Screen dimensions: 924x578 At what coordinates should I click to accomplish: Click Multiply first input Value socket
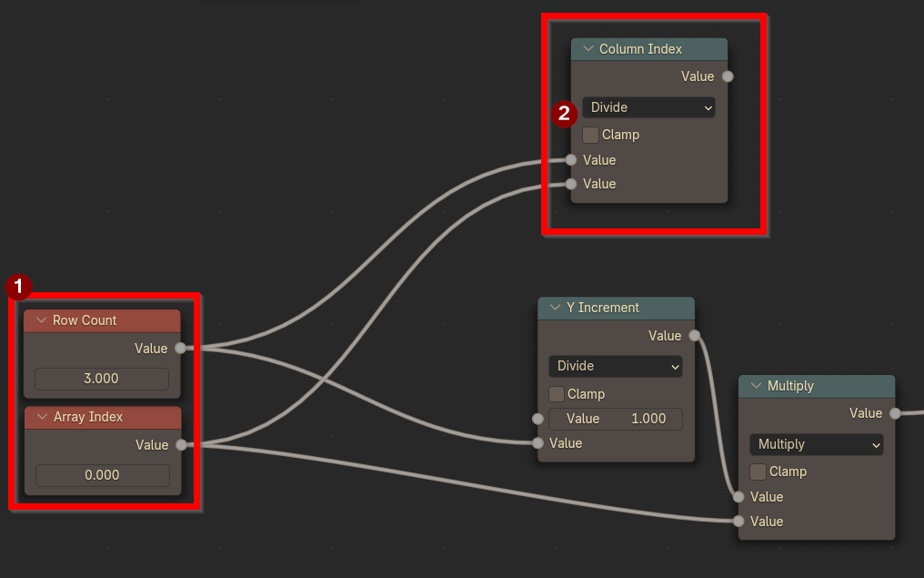click(x=738, y=497)
